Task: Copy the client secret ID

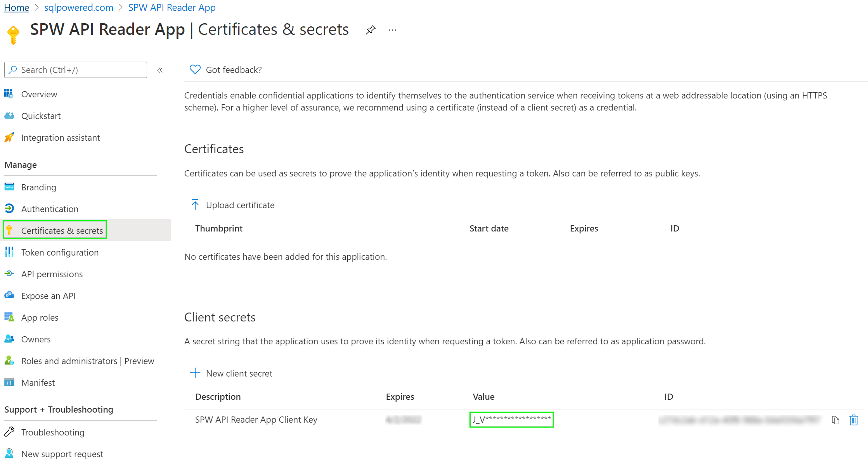Action: point(835,420)
